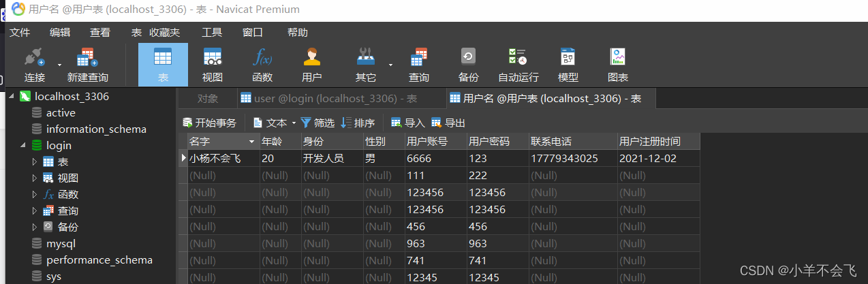This screenshot has height=284, width=868.
Task: Select the sys database in tree
Action: 54,277
